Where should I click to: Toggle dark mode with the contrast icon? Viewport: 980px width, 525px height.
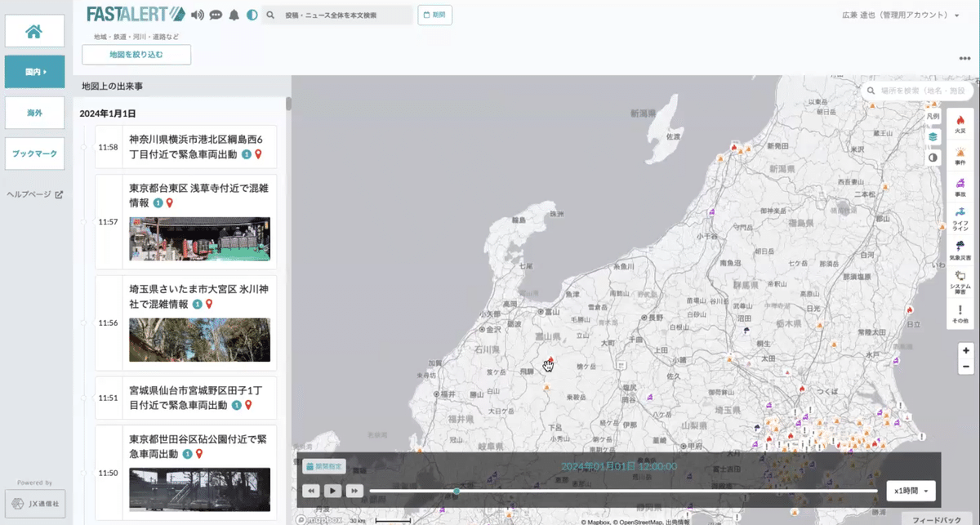(x=250, y=14)
